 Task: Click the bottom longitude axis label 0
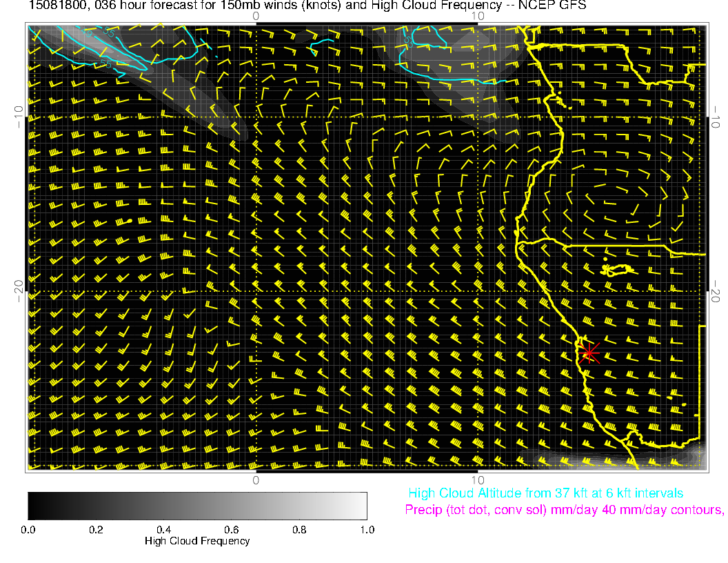pyautogui.click(x=256, y=480)
